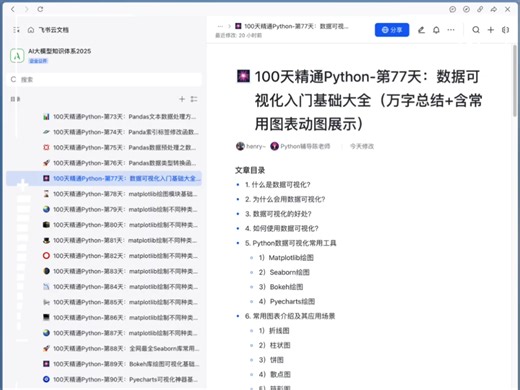Image resolution: width=520 pixels, height=390 pixels.
Task: Jump to 3. 数据可视化的好处?
Action: pyautogui.click(x=278, y=214)
